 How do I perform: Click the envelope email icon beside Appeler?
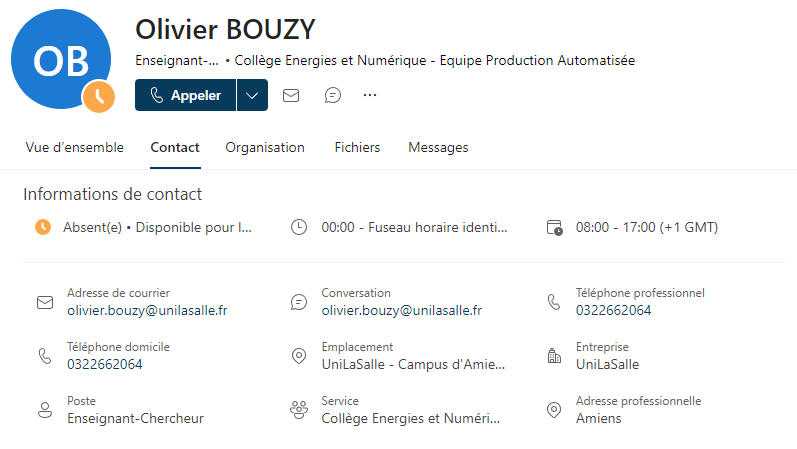(291, 95)
